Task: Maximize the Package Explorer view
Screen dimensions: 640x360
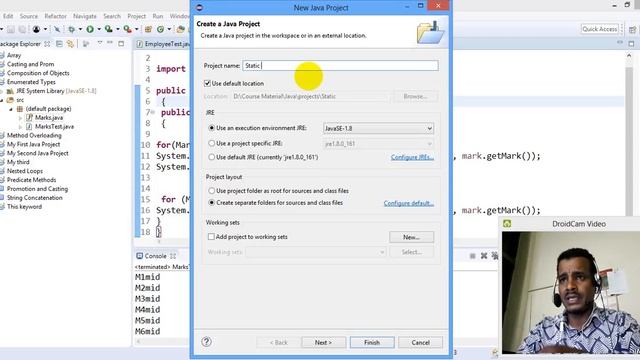Action: pos(121,43)
